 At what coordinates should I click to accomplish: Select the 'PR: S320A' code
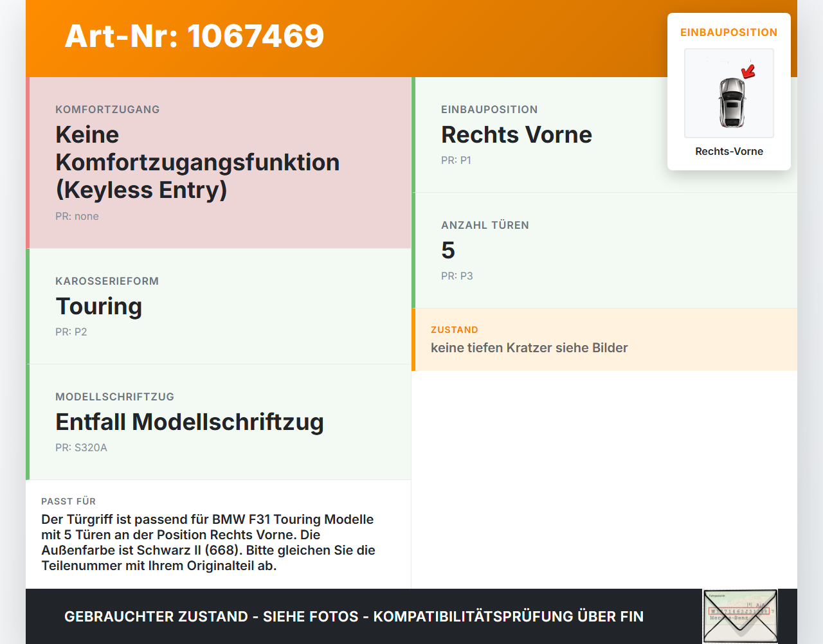click(81, 448)
